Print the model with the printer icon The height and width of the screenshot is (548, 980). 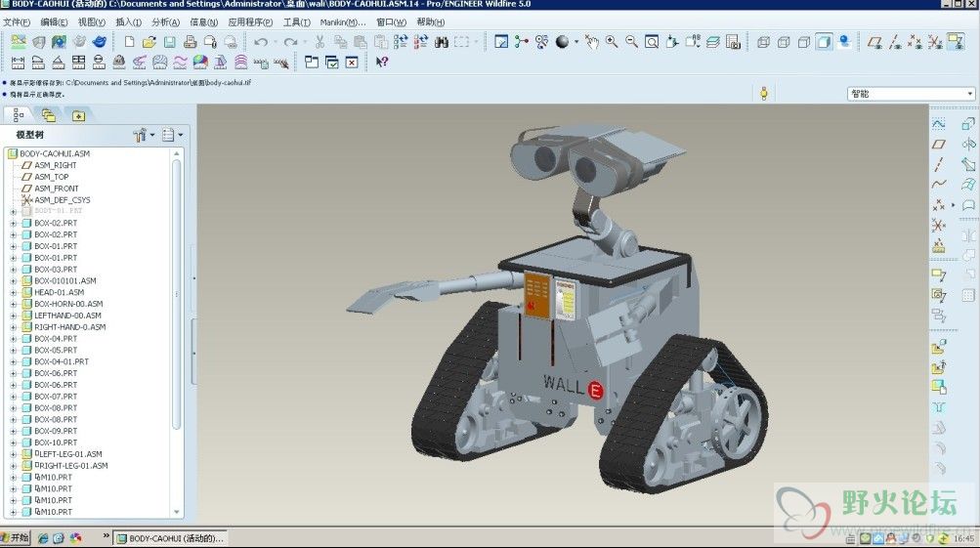click(190, 42)
